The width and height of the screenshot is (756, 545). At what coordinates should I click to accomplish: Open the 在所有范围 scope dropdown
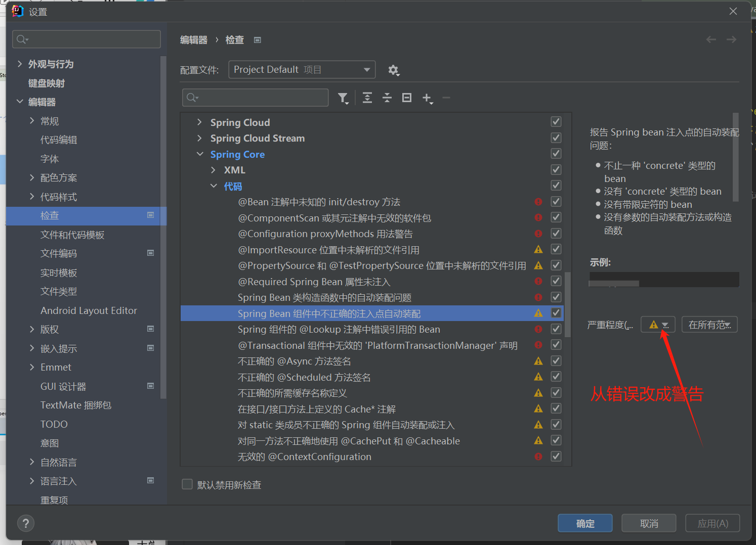[709, 325]
